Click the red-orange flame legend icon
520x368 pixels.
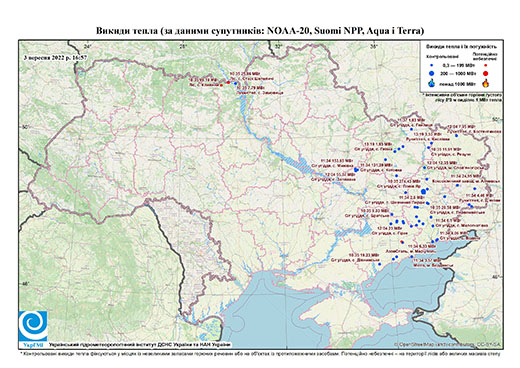[486, 83]
